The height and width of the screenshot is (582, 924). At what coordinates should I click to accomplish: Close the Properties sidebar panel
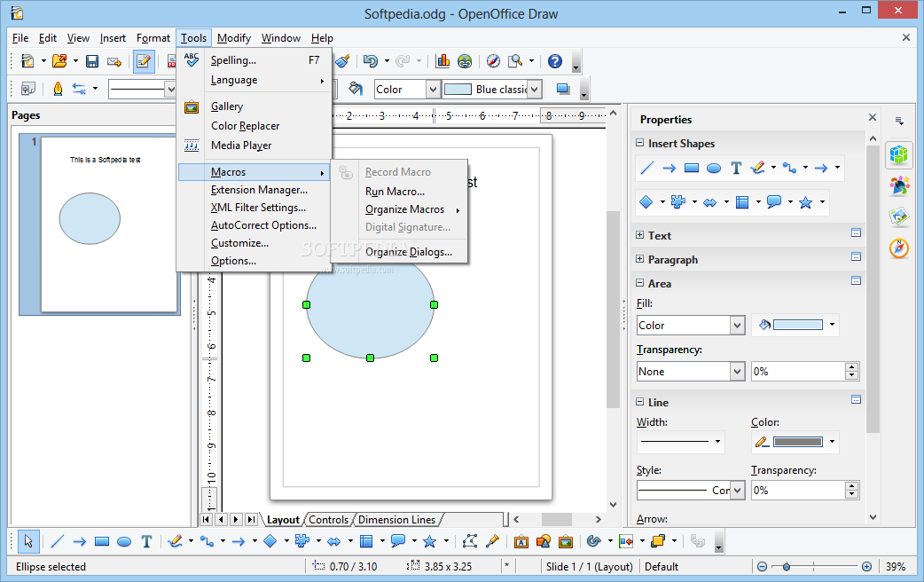pos(873,117)
